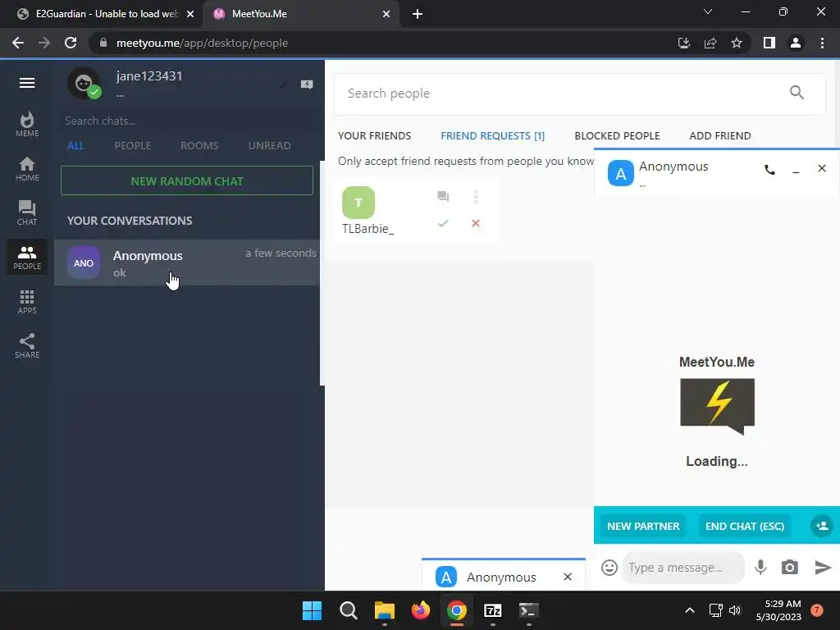Show hidden system tray icons
The width and height of the screenshot is (840, 630).
click(x=690, y=610)
